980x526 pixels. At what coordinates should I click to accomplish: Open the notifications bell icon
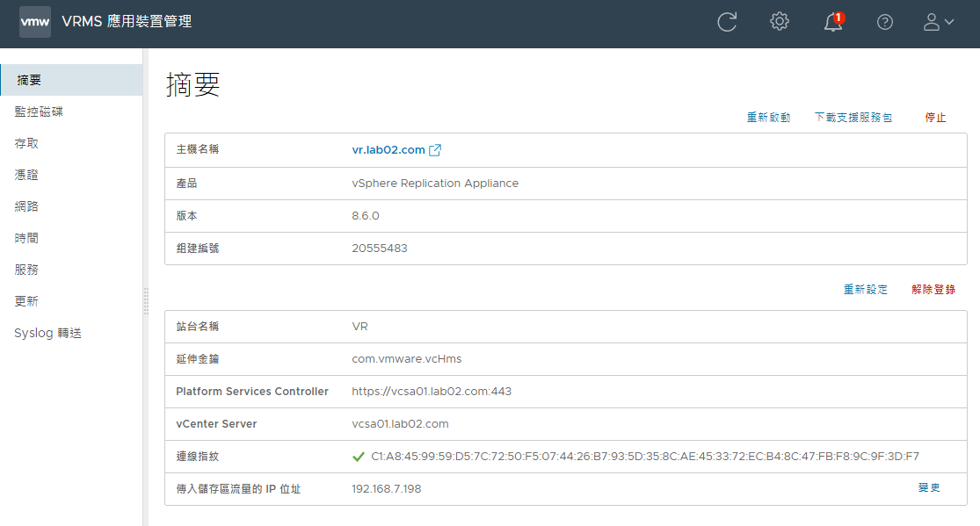[x=833, y=22]
